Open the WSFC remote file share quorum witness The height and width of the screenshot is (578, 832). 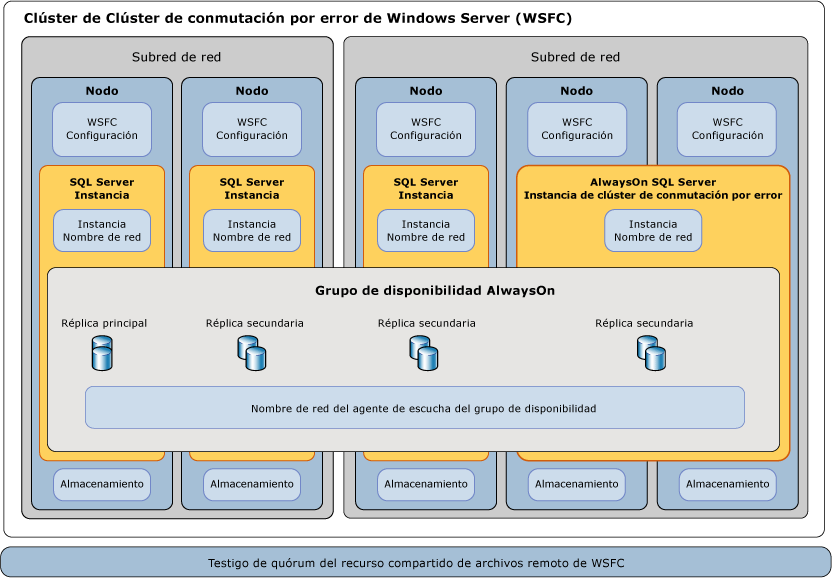click(416, 562)
